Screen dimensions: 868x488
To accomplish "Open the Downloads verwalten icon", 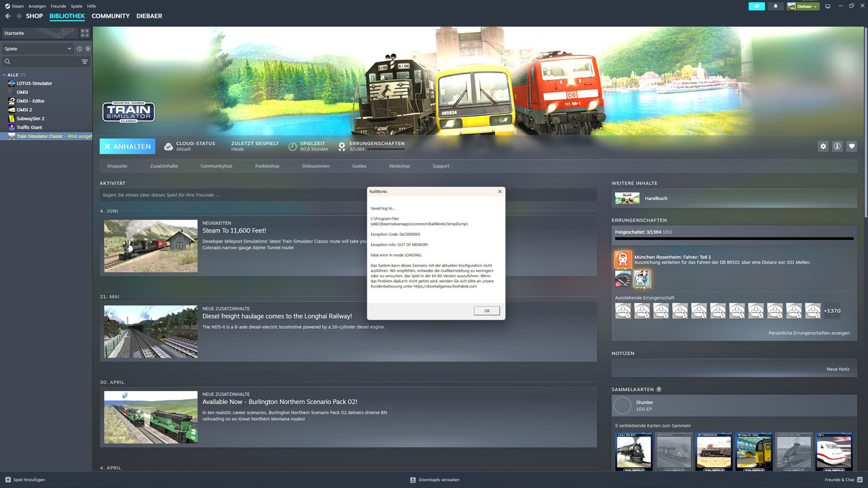I will pos(413,480).
